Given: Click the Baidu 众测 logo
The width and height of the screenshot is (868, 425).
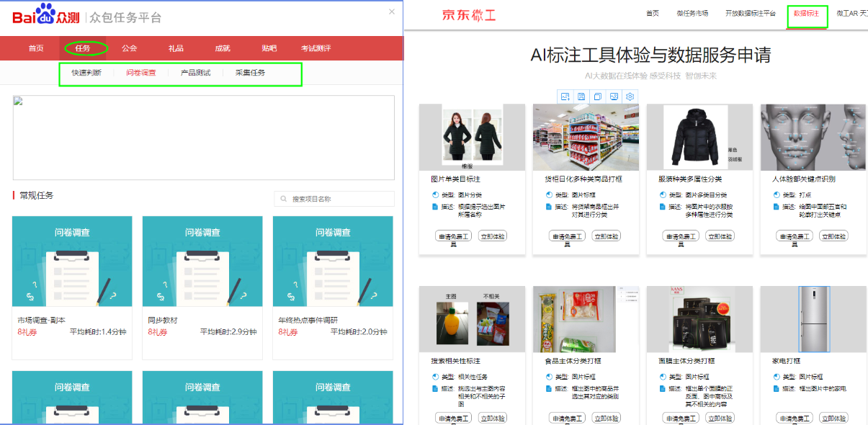Looking at the screenshot, I should [x=45, y=15].
